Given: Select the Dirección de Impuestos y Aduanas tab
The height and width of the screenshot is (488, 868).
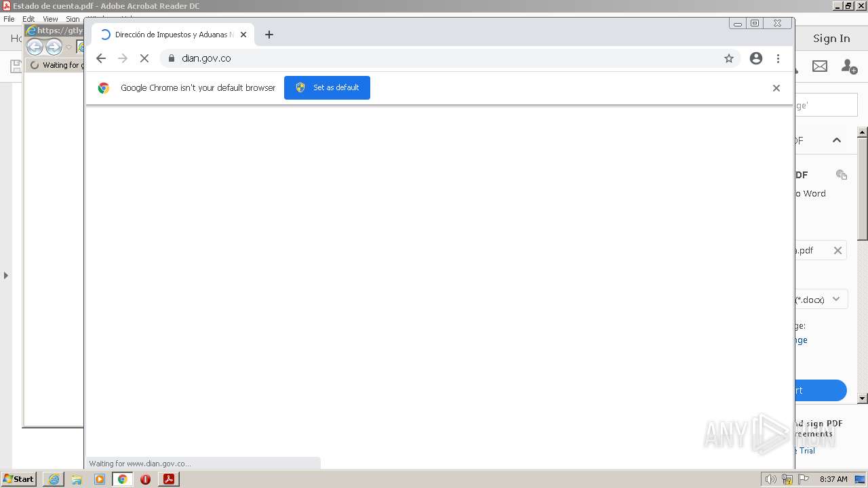Looking at the screenshot, I should click(x=174, y=35).
